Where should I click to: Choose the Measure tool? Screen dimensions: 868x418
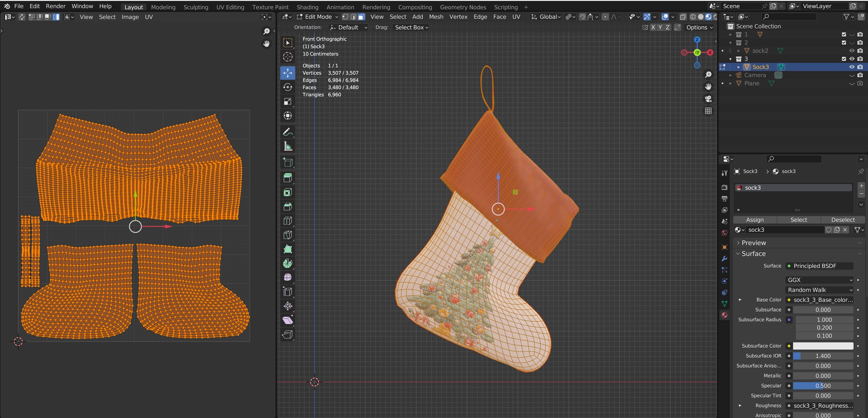tap(288, 146)
